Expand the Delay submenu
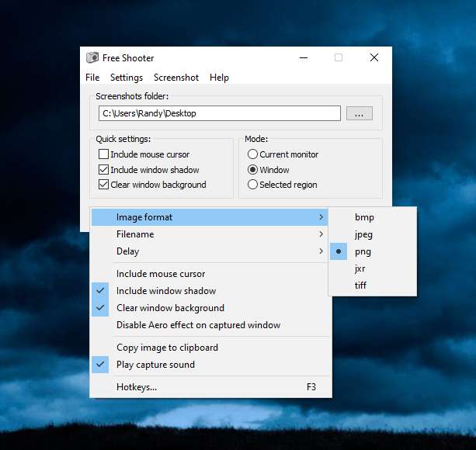Screen dimensions: 476x450 click(210, 251)
